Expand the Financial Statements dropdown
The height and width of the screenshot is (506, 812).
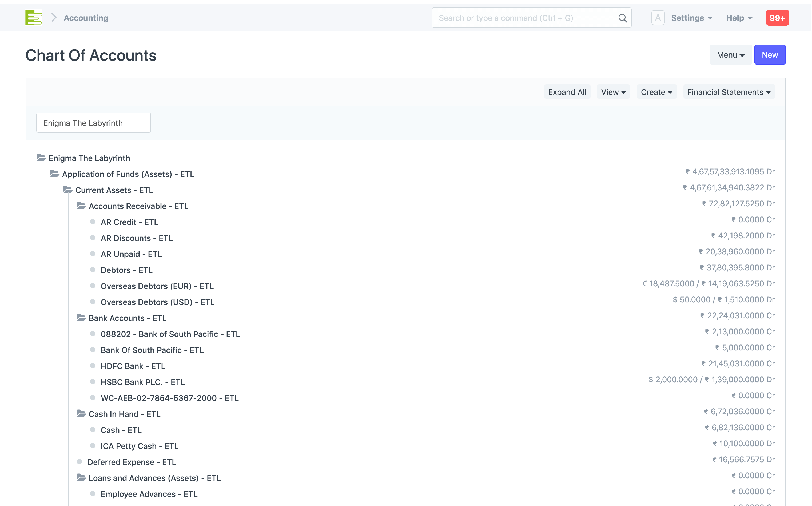tap(729, 92)
